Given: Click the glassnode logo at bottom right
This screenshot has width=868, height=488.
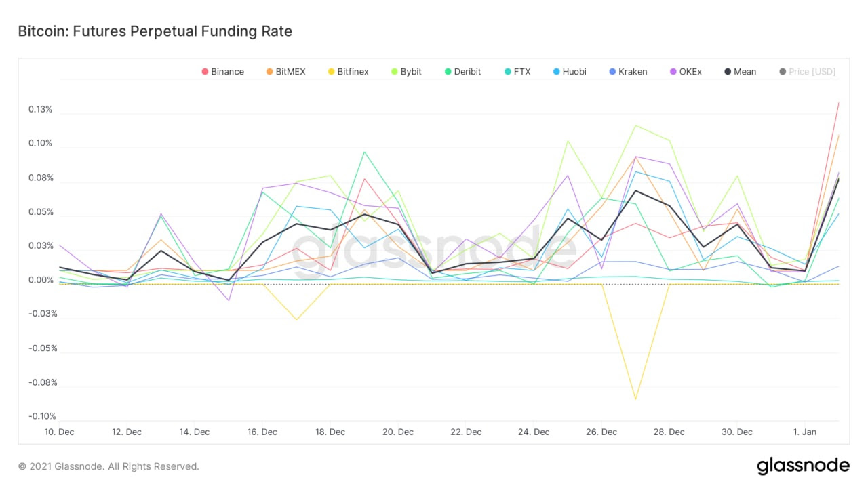Looking at the screenshot, I should point(803,466).
